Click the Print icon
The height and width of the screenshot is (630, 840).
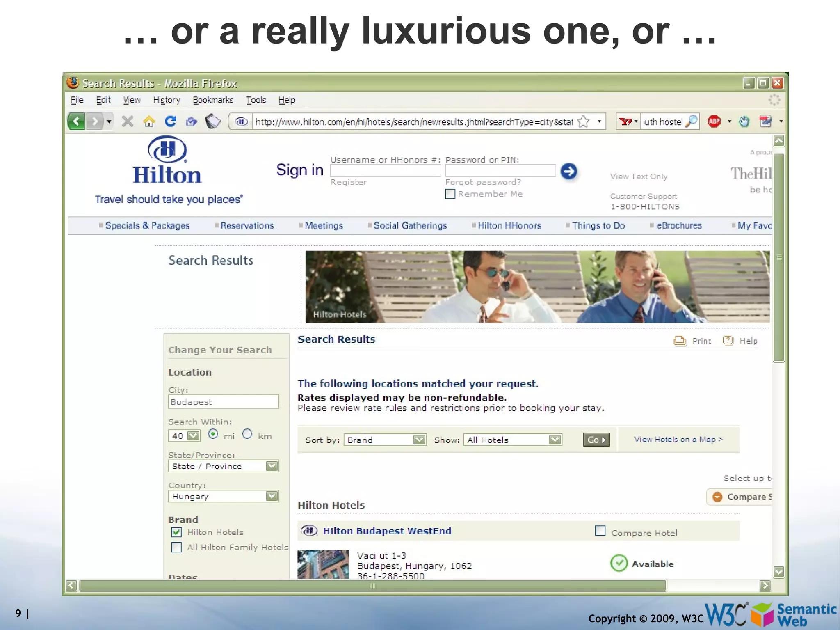[680, 341]
